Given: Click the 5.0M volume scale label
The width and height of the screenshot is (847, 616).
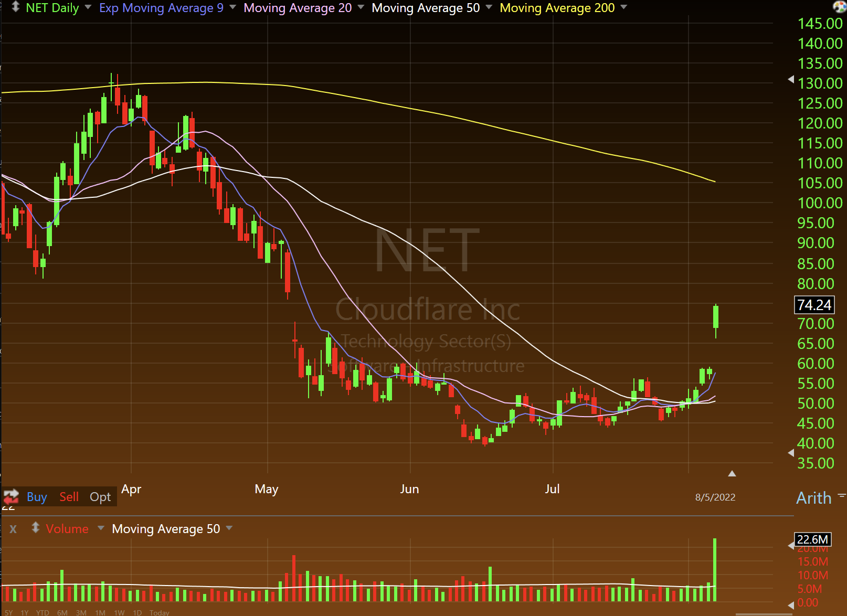Looking at the screenshot, I should click(810, 589).
